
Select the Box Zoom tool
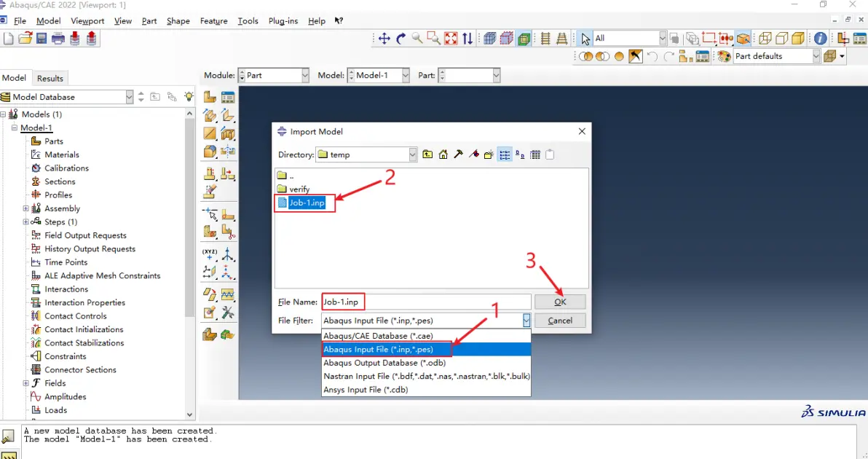[434, 38]
